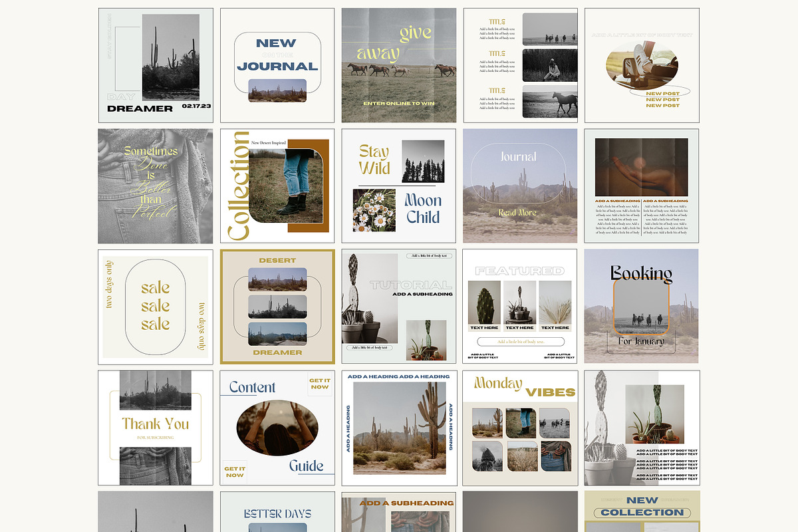798x532 pixels.
Task: Open the desert Journal Read More template
Action: pyautogui.click(x=521, y=186)
